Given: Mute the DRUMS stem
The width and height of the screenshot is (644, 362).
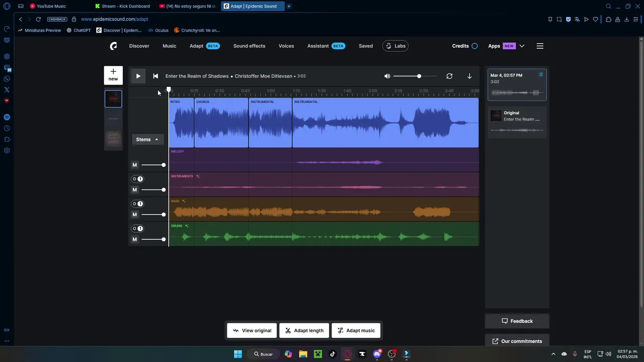Looking at the screenshot, I should tap(134, 239).
